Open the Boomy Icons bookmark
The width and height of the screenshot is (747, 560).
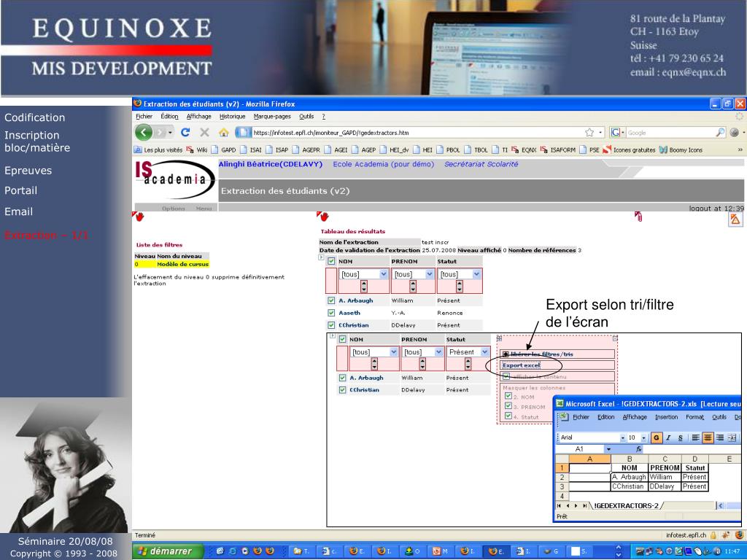(681, 149)
